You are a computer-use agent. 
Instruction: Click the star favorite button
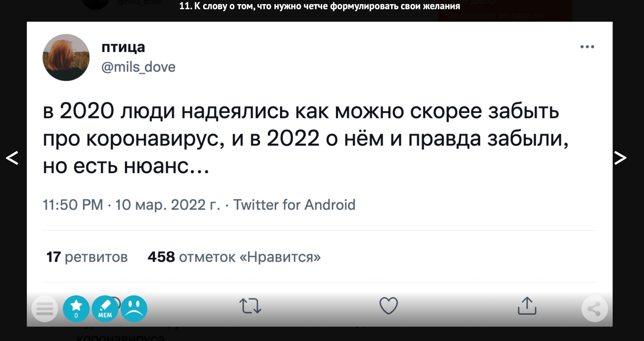(76, 309)
